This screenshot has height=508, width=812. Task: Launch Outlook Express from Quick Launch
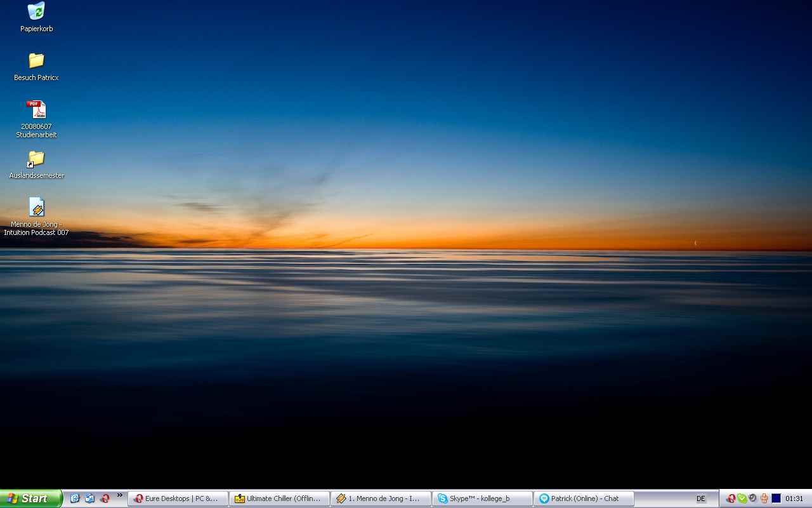point(89,498)
